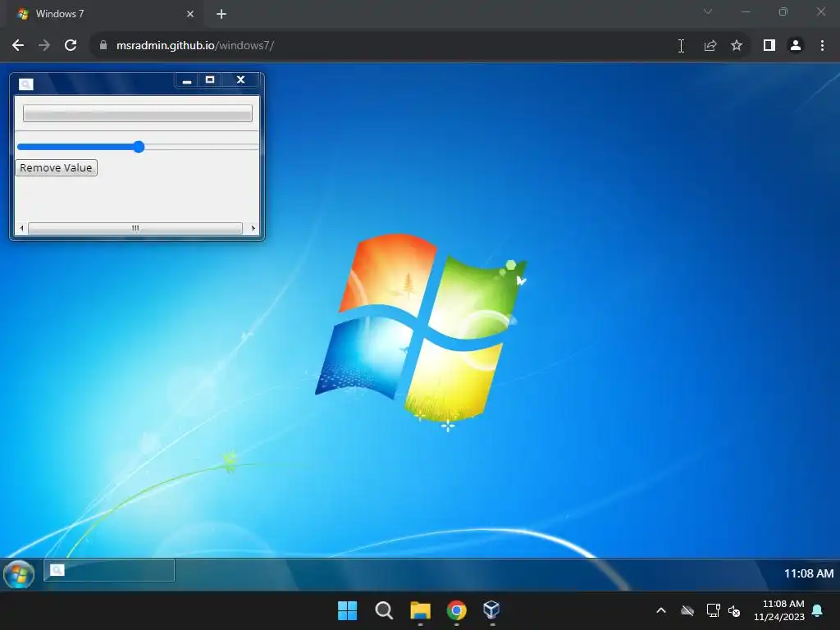Image resolution: width=840 pixels, height=630 pixels.
Task: Open the Chrome three-dot menu
Action: 822,46
